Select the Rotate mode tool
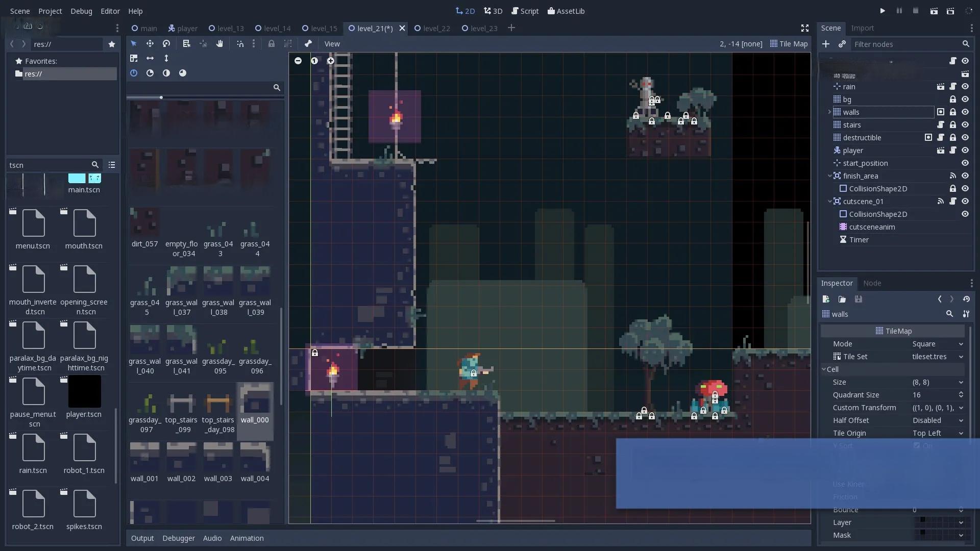This screenshot has width=980, height=551. point(166,44)
